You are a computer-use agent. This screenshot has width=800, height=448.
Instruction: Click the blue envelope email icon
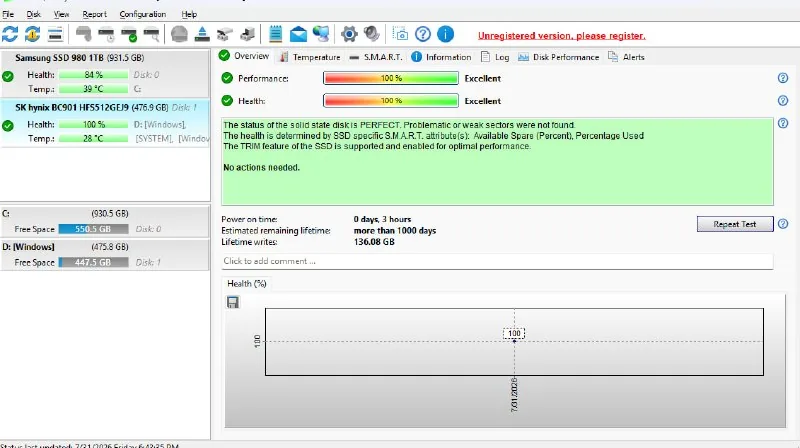tap(298, 34)
